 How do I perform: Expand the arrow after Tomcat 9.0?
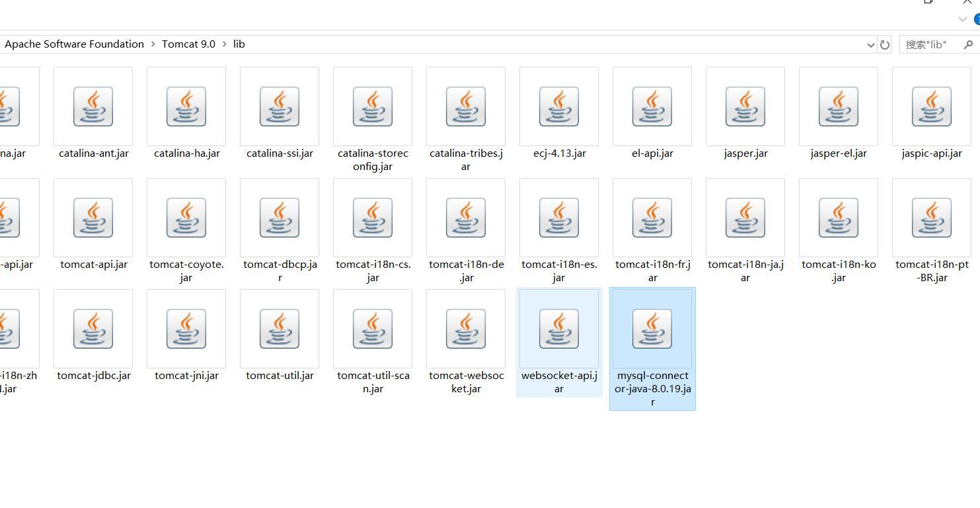click(224, 44)
